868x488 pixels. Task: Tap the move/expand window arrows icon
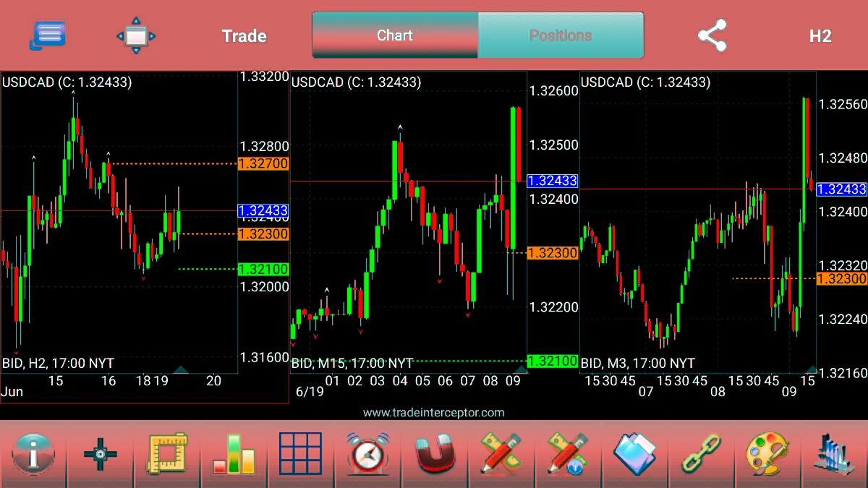[x=136, y=35]
